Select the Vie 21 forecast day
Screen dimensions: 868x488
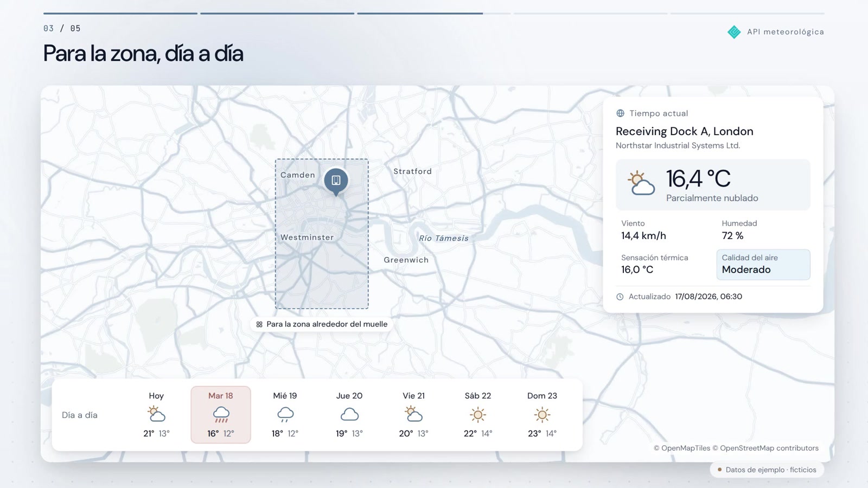click(x=414, y=415)
